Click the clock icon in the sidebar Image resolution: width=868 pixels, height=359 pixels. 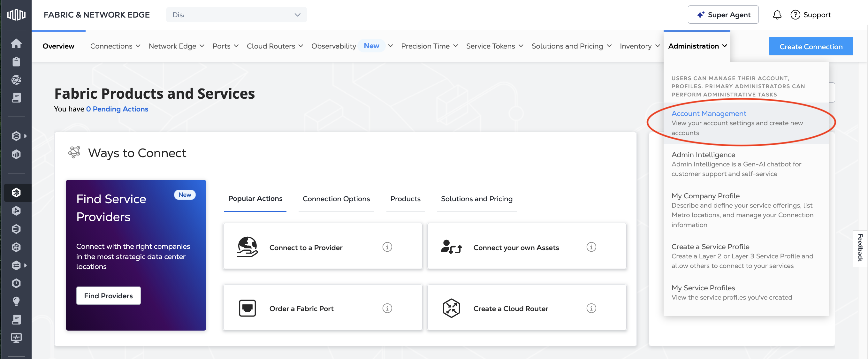[x=16, y=283]
